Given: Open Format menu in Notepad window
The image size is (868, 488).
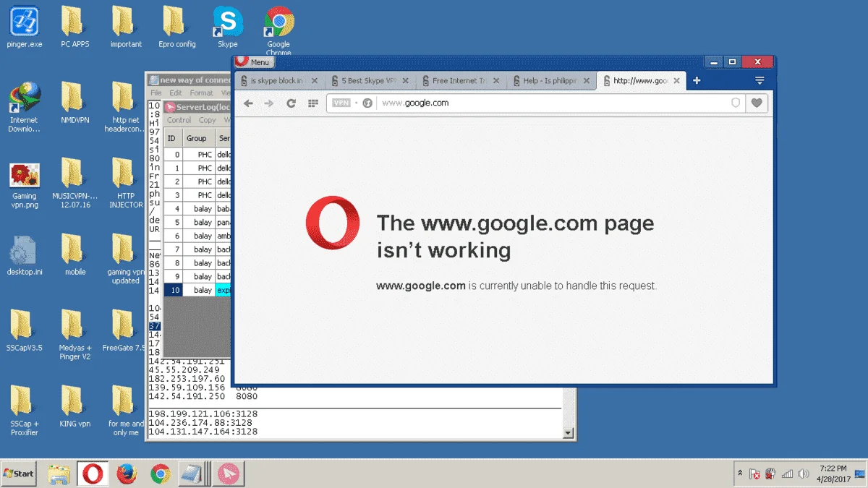Looking at the screenshot, I should click(201, 93).
